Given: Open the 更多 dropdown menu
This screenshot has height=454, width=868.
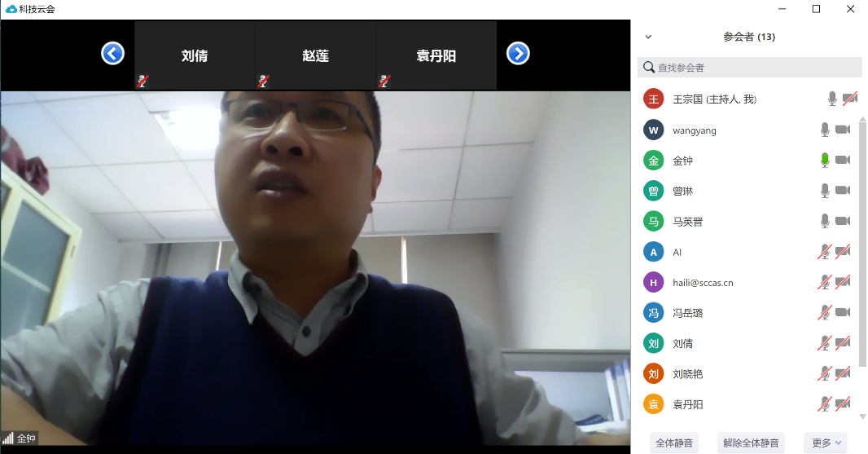Looking at the screenshot, I should (x=826, y=443).
